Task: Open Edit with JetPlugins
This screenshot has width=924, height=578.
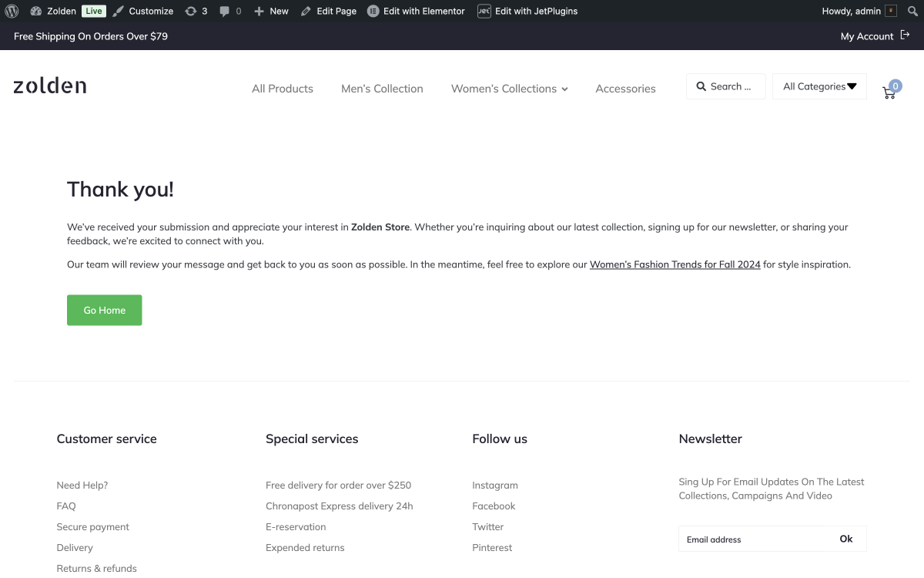Action: [x=484, y=11]
